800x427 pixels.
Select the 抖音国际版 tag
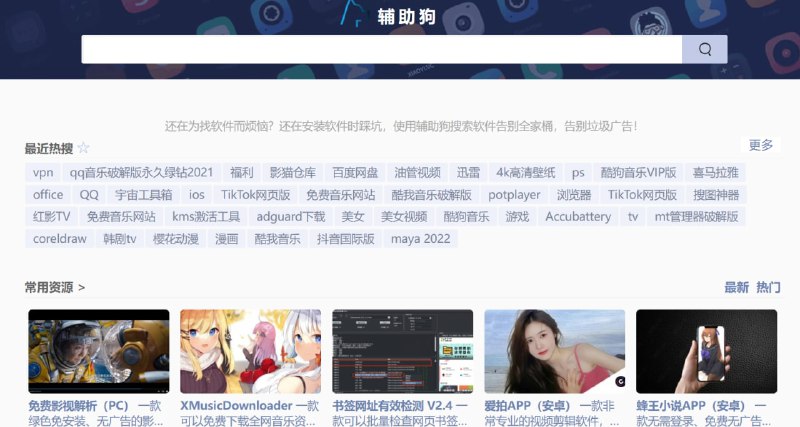(x=345, y=238)
